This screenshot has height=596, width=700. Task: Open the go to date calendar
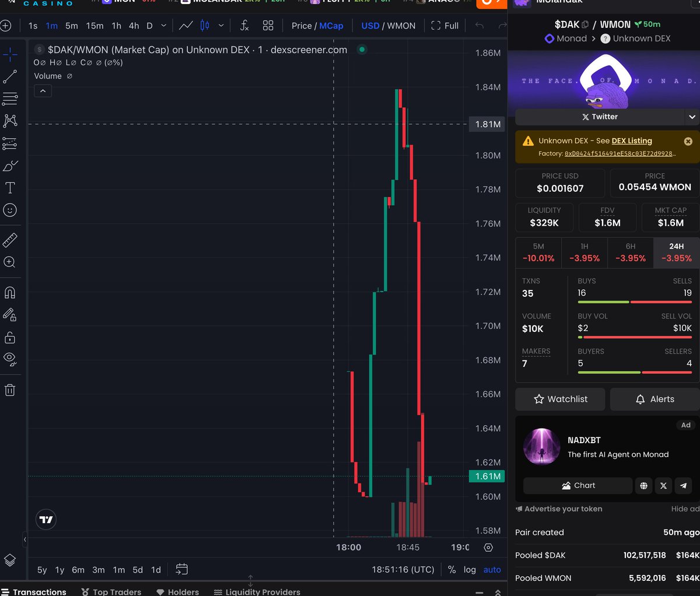pos(181,569)
